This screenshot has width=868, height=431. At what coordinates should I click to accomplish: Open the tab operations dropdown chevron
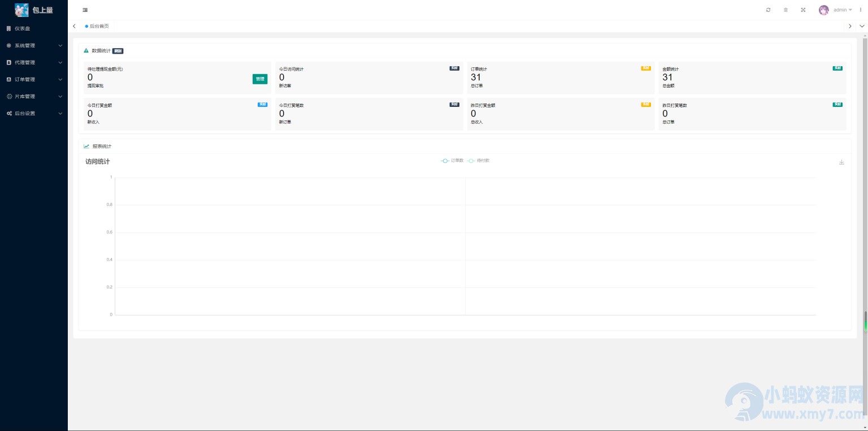862,26
